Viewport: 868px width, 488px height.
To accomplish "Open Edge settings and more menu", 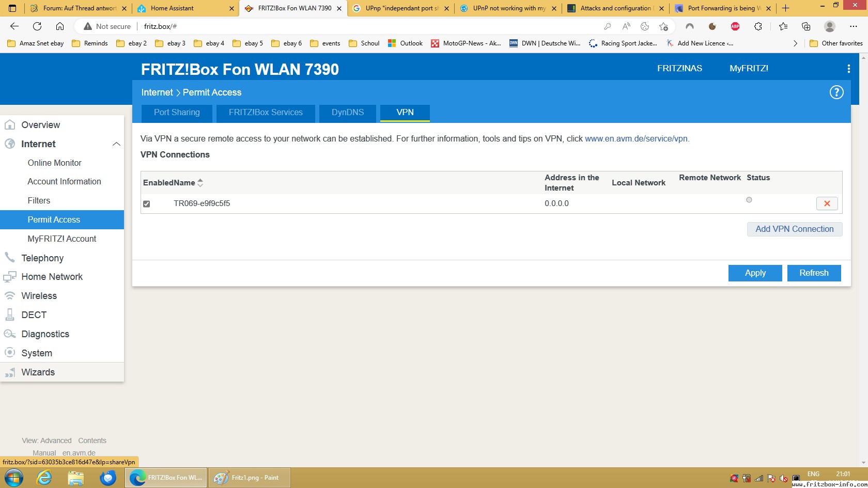I will [x=853, y=26].
